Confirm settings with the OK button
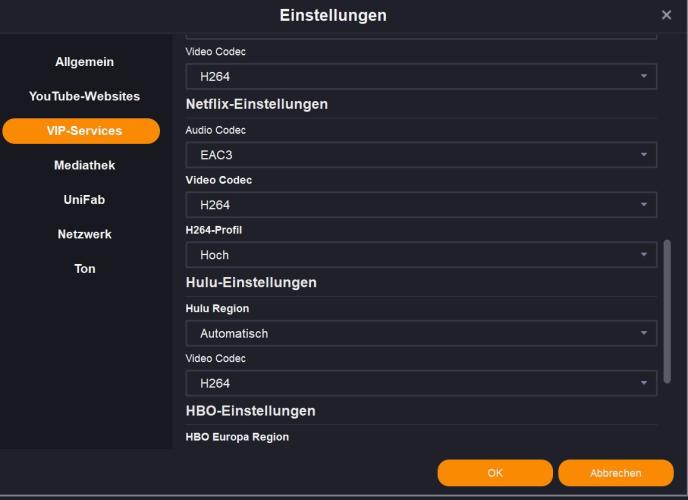The image size is (688, 500). [495, 473]
